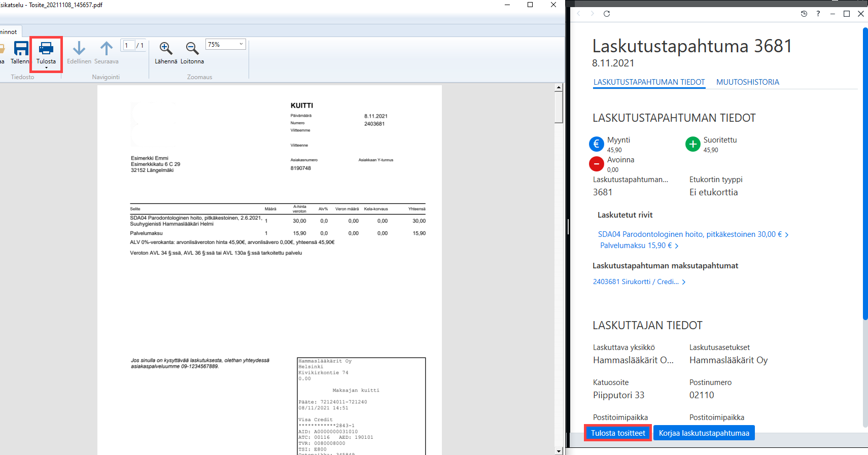Click Piipputori 33 street address
The width and height of the screenshot is (868, 455).
click(618, 395)
